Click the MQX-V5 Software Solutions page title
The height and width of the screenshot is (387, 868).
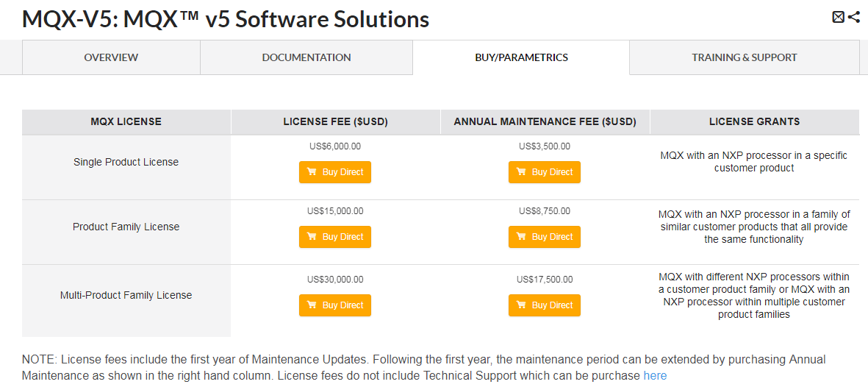click(x=226, y=19)
